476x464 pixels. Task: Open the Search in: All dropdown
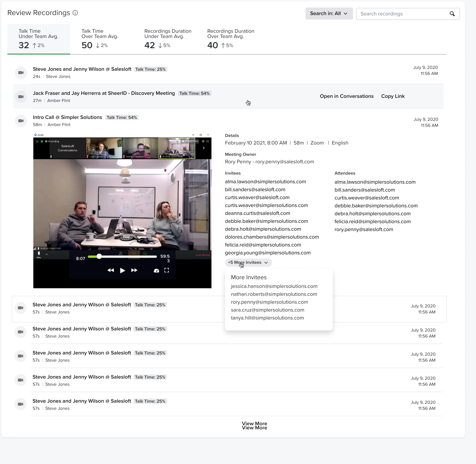tap(329, 14)
